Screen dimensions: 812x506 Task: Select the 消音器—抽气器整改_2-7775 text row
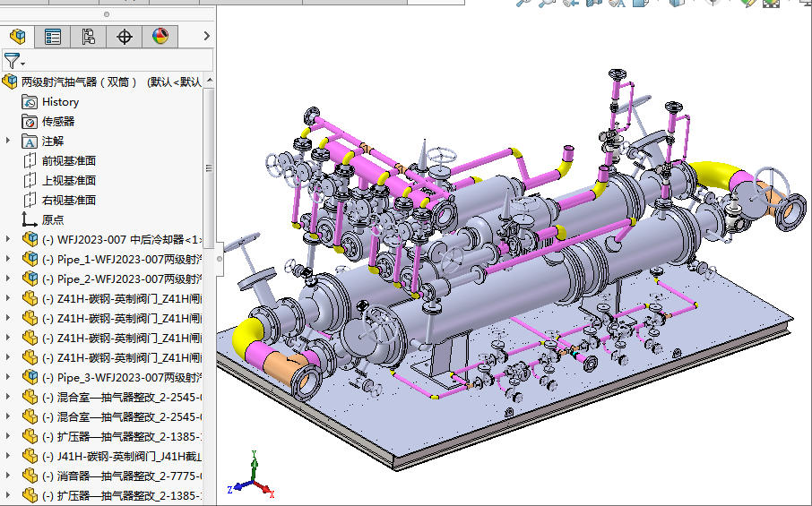point(122,476)
